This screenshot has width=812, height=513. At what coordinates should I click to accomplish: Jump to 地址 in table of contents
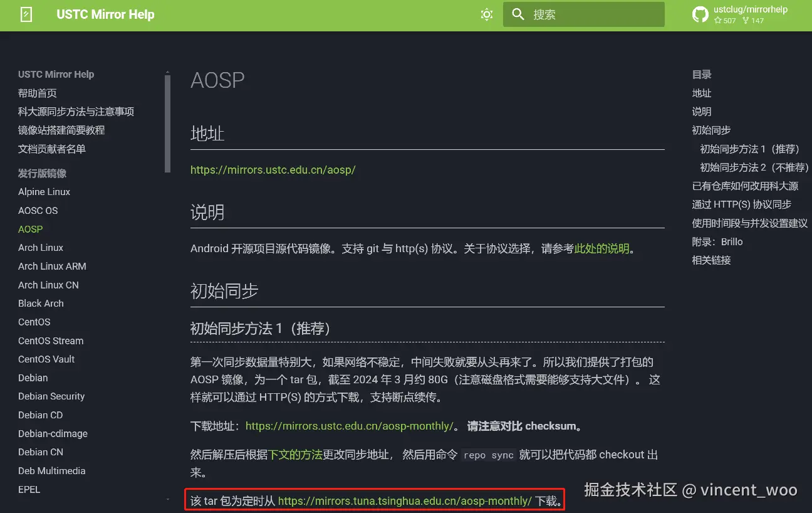pos(702,93)
